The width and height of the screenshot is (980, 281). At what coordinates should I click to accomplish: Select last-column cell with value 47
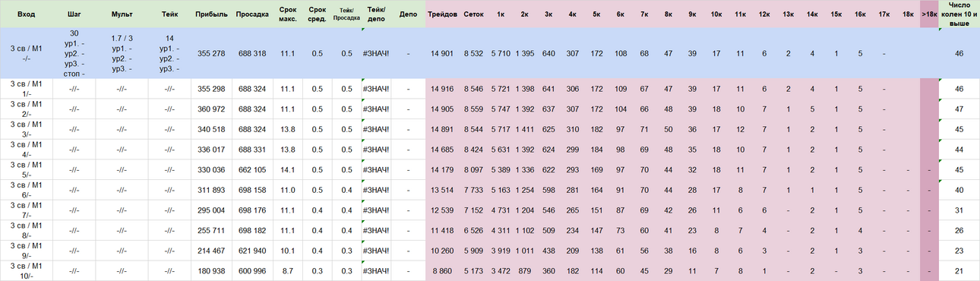point(959,109)
